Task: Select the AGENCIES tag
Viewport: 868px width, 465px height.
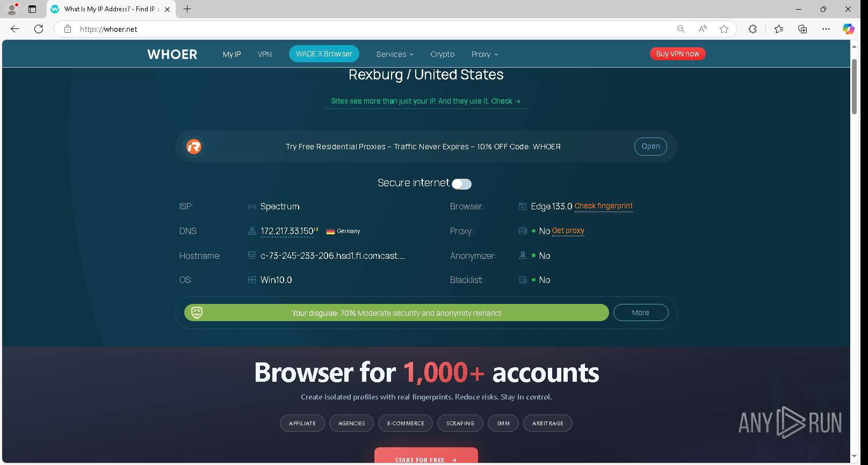Action: (352, 423)
